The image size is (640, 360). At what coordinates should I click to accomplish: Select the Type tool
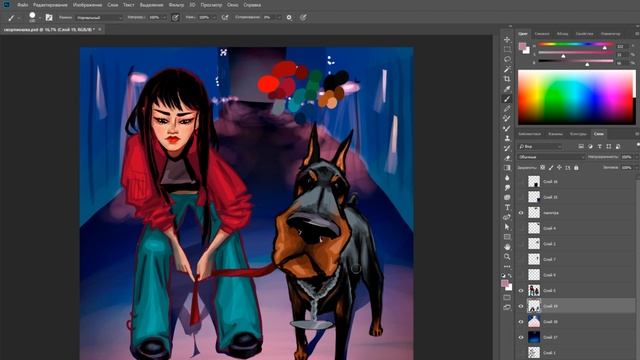507,207
